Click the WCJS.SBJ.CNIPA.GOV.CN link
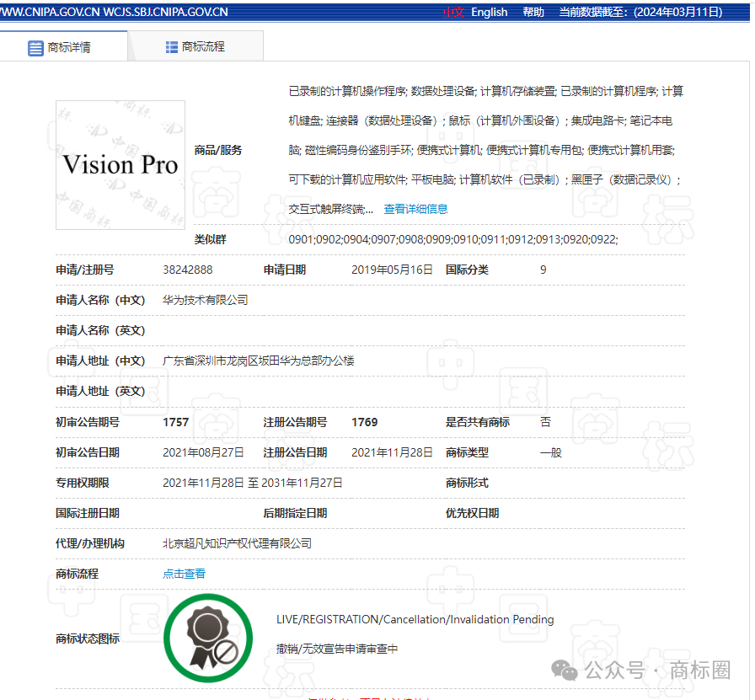755x700 pixels. 163,12
